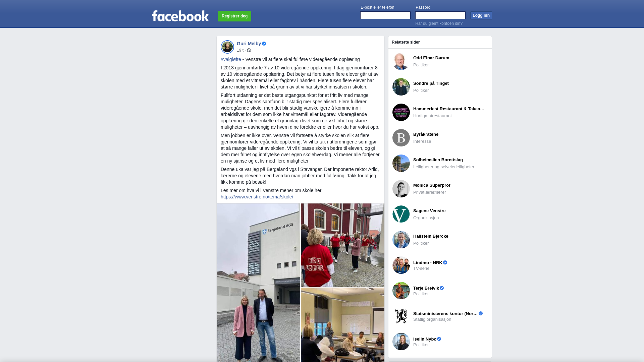Follow the venstre.no/tema/skole link
Viewport: 644px width, 362px height.
point(257,197)
